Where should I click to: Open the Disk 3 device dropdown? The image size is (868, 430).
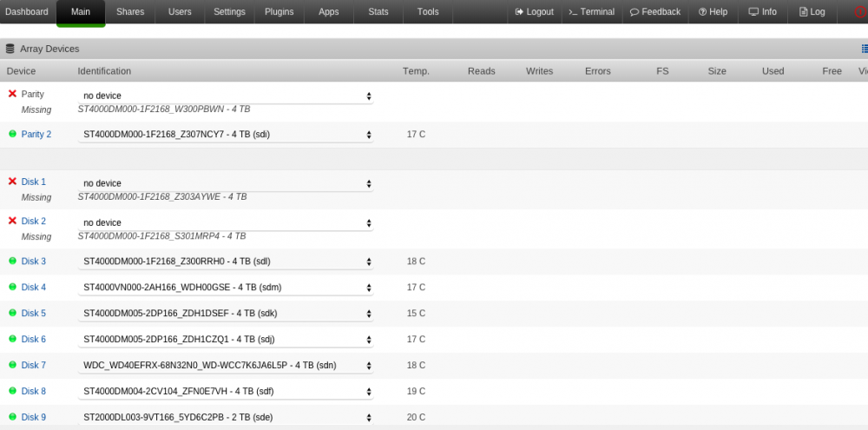pyautogui.click(x=226, y=261)
